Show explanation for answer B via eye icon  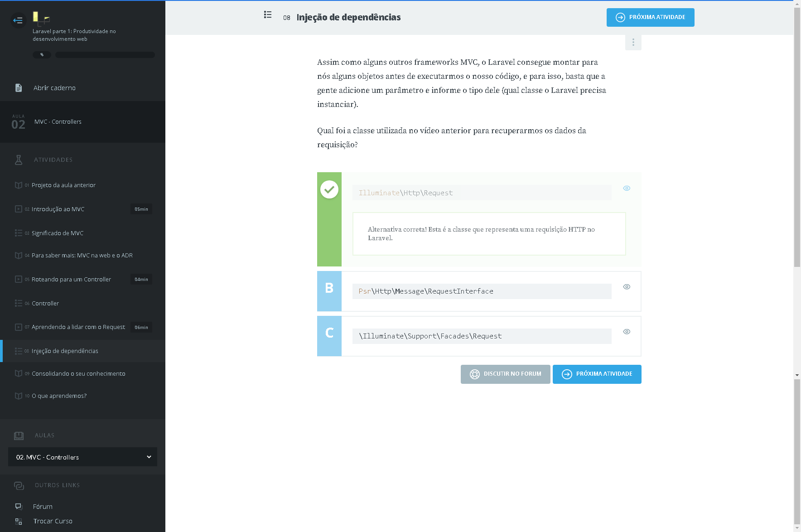click(627, 287)
